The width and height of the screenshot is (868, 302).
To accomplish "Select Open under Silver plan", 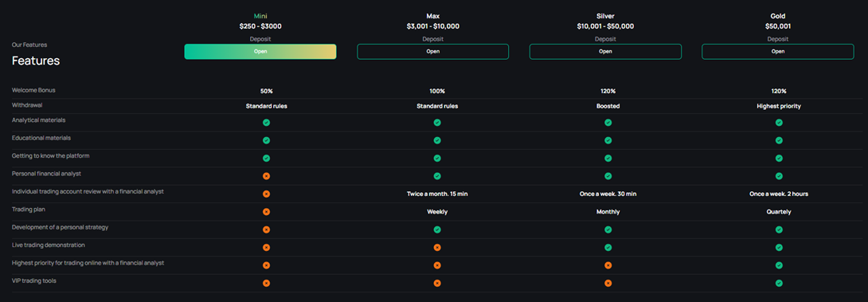I will click(605, 52).
